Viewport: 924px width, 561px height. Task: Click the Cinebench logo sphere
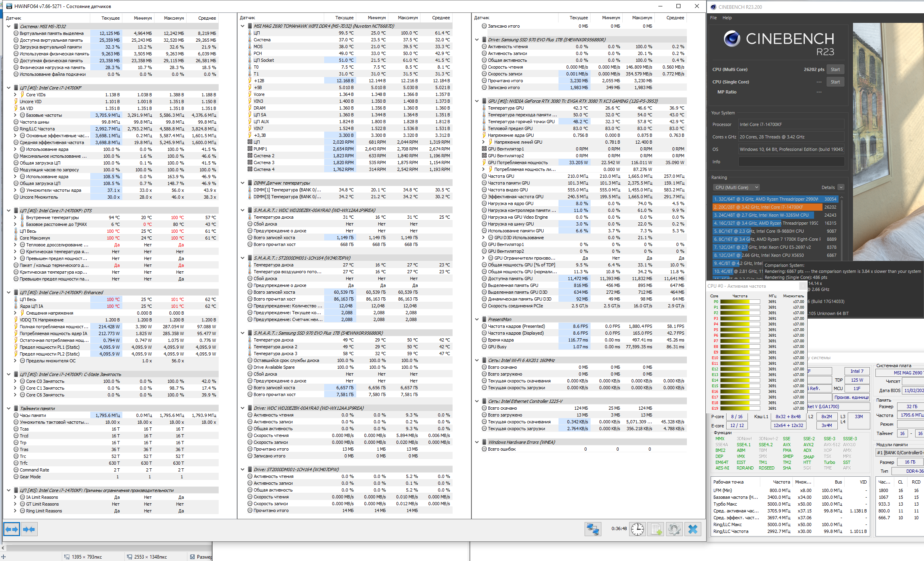pyautogui.click(x=732, y=39)
